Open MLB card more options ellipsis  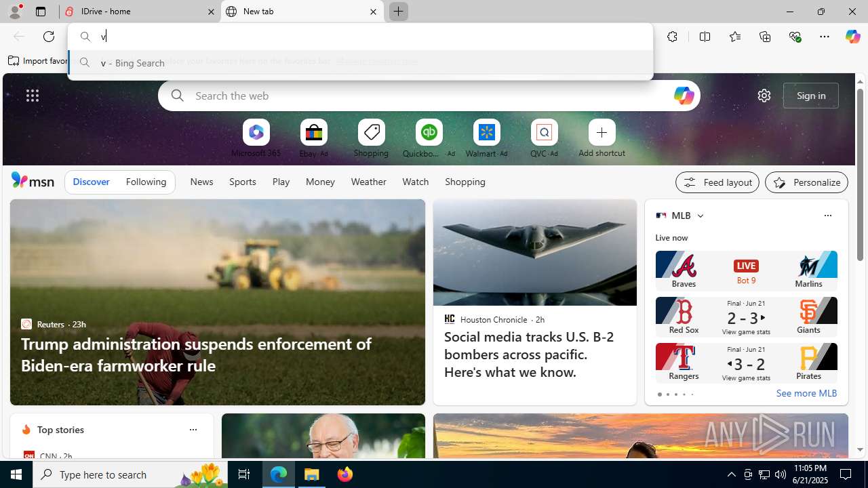827,216
